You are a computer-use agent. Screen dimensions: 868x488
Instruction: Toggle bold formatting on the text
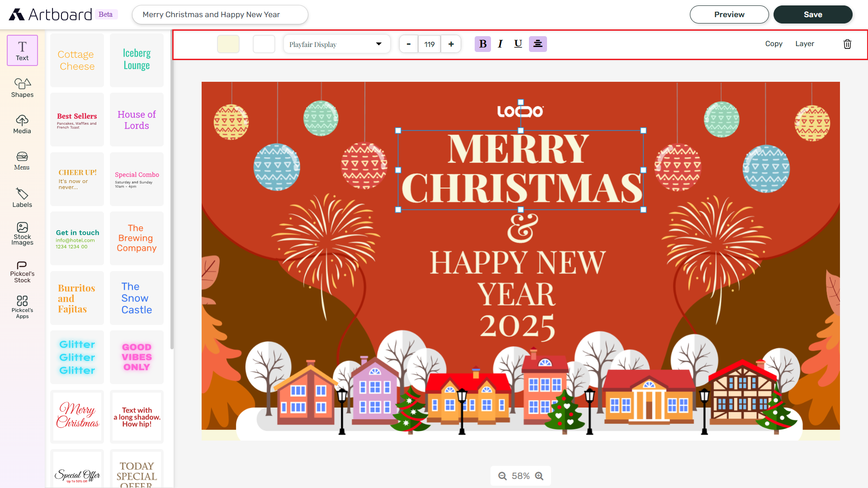482,44
